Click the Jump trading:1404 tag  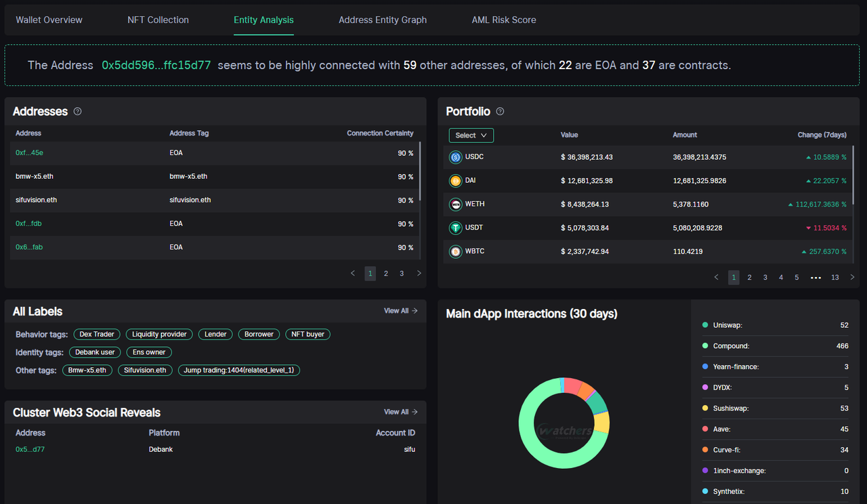click(239, 371)
